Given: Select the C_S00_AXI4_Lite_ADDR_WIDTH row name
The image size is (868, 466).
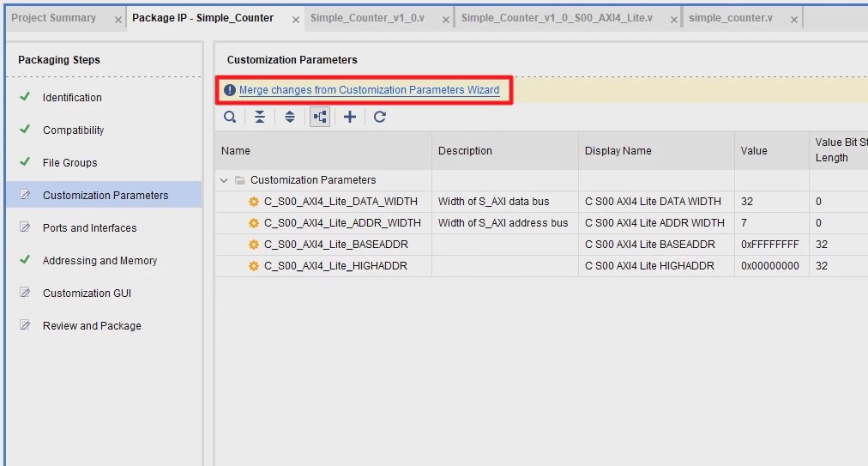Looking at the screenshot, I should point(342,223).
